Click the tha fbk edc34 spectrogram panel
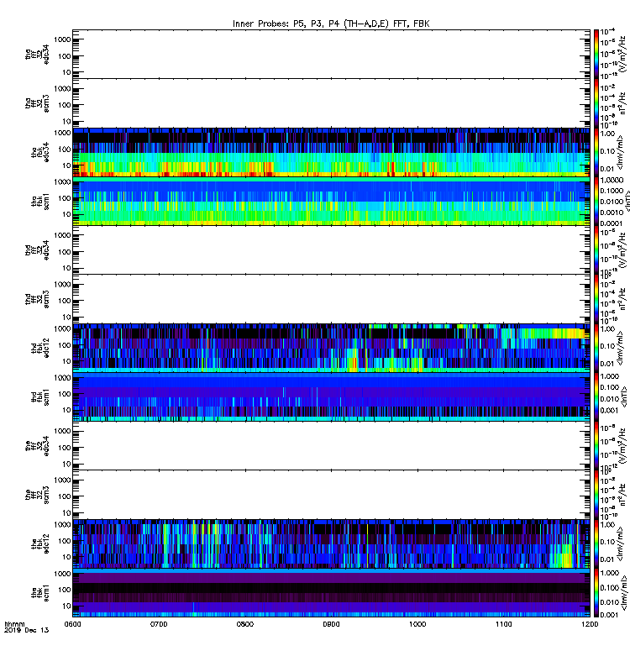The width and height of the screenshot is (630, 672). click(x=331, y=152)
